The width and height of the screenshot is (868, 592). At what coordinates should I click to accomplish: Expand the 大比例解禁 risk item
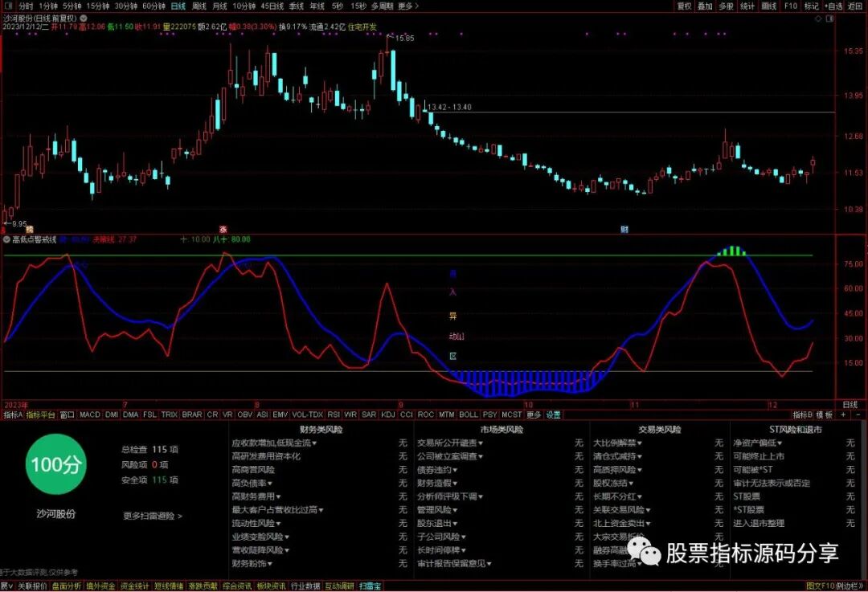618,443
